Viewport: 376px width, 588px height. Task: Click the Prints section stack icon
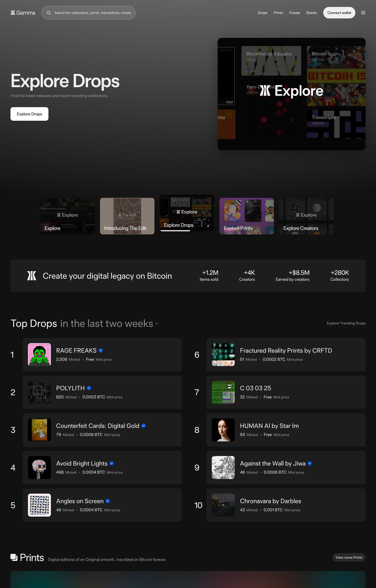coord(14,557)
